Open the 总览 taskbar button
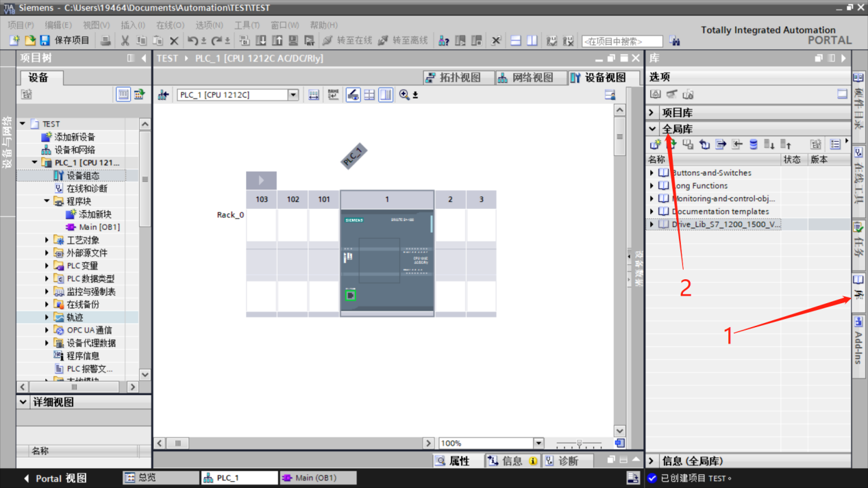The image size is (868, 488). (x=160, y=478)
